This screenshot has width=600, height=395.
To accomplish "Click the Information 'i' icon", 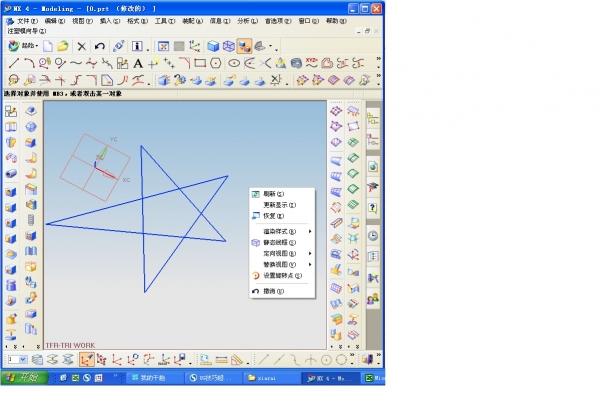I will pos(137,46).
